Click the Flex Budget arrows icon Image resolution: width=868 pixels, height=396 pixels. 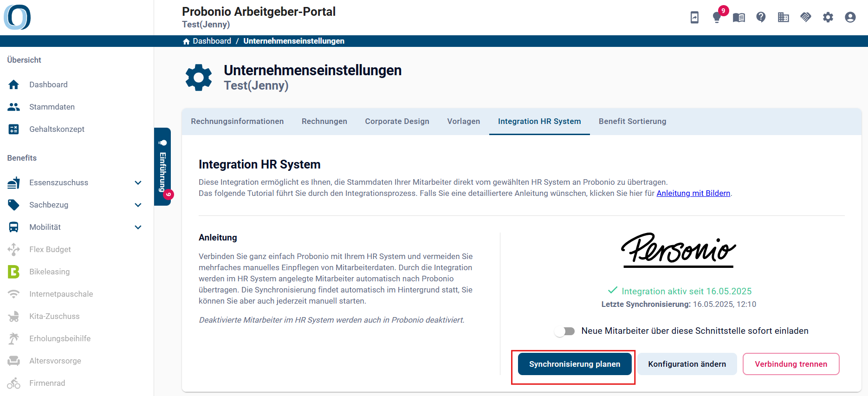(13, 249)
